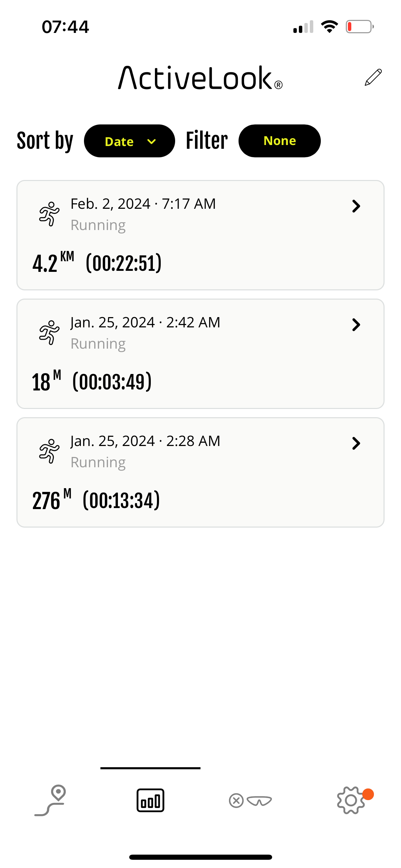Tap running icon on Feb. 2 activity

[49, 214]
